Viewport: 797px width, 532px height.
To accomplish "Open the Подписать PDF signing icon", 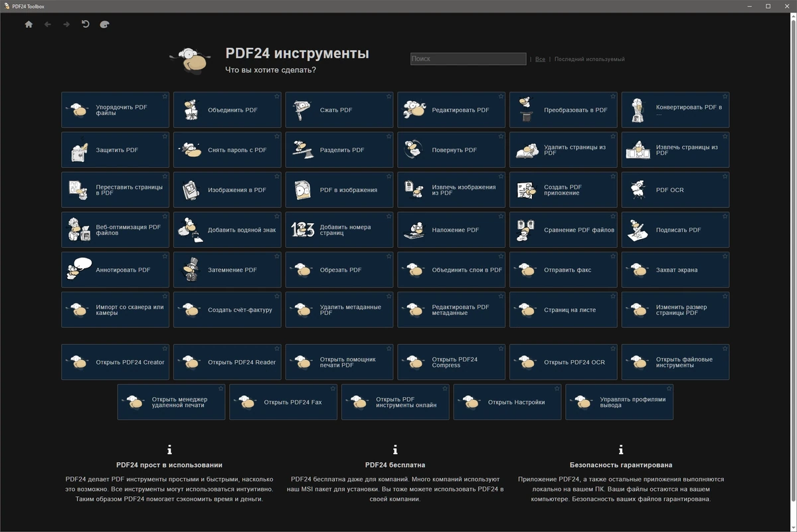I will [638, 230].
